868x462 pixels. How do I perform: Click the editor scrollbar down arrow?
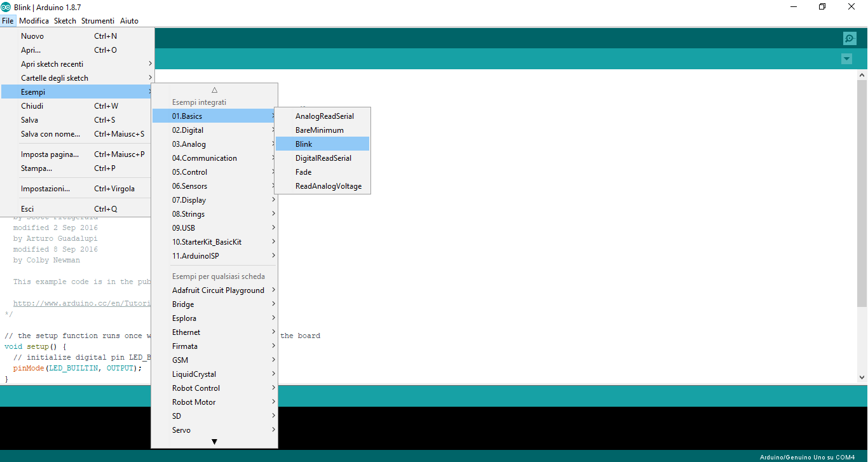point(862,377)
